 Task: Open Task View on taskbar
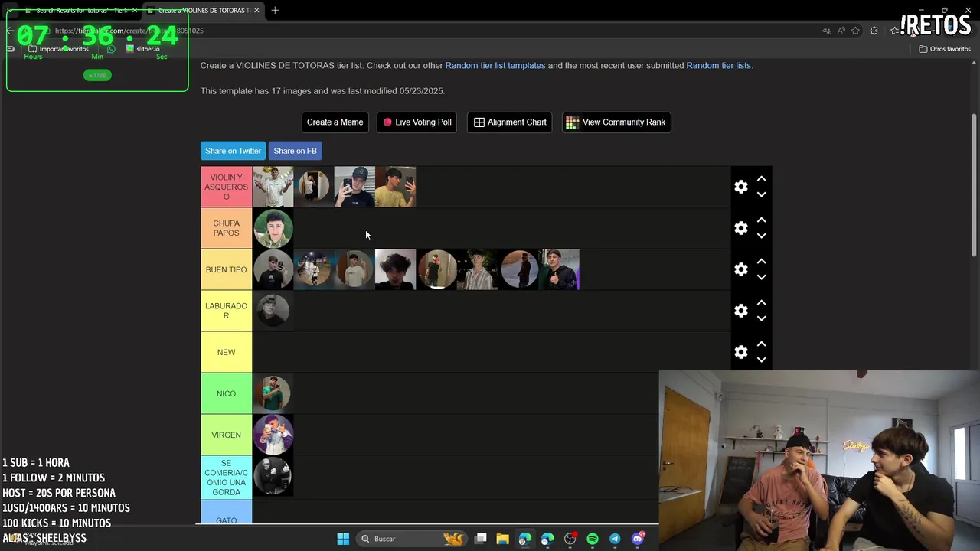coord(480,539)
